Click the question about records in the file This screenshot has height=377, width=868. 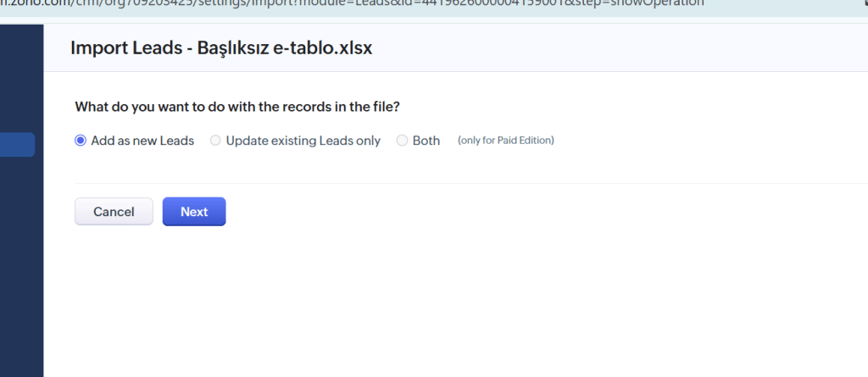[237, 107]
